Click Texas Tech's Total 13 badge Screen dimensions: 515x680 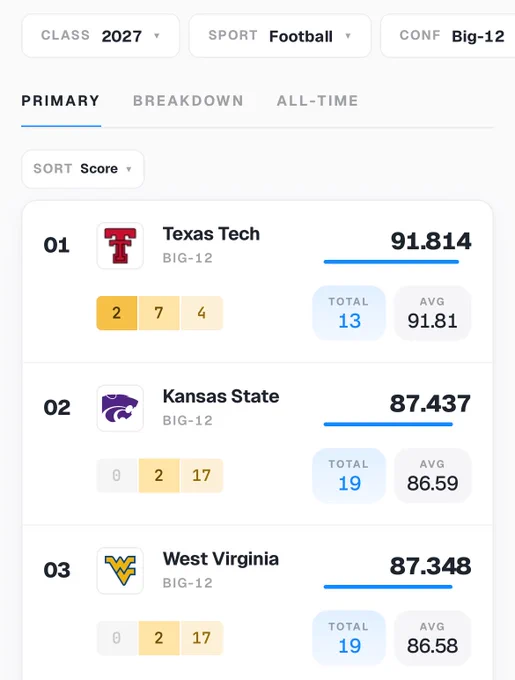pyautogui.click(x=349, y=313)
